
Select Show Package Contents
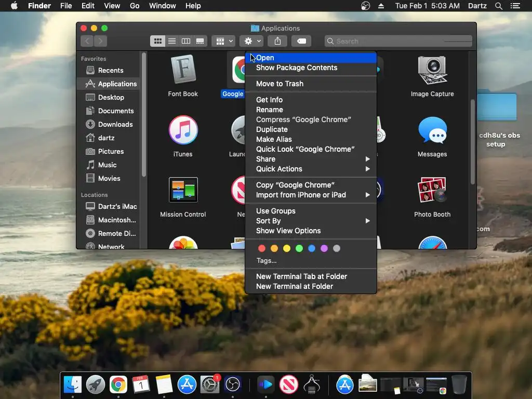(311, 68)
